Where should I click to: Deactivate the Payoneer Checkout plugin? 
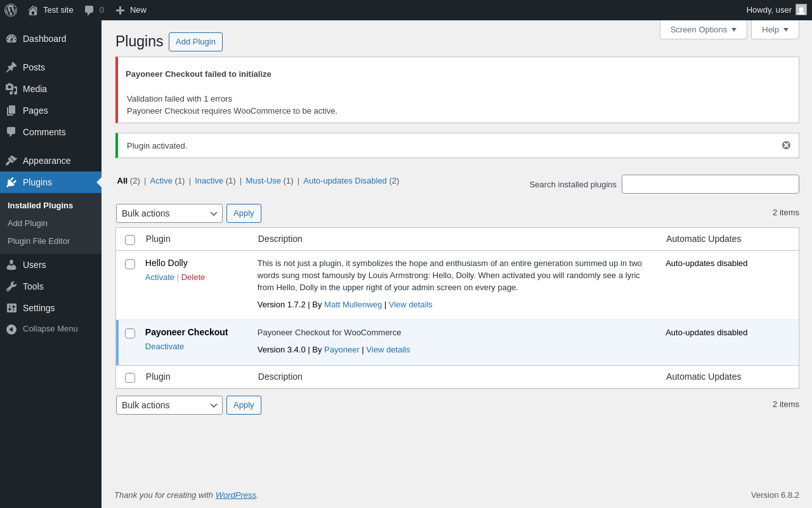tap(165, 346)
